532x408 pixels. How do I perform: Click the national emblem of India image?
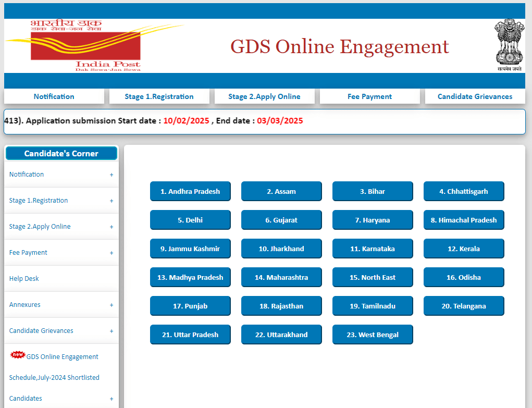pos(509,45)
